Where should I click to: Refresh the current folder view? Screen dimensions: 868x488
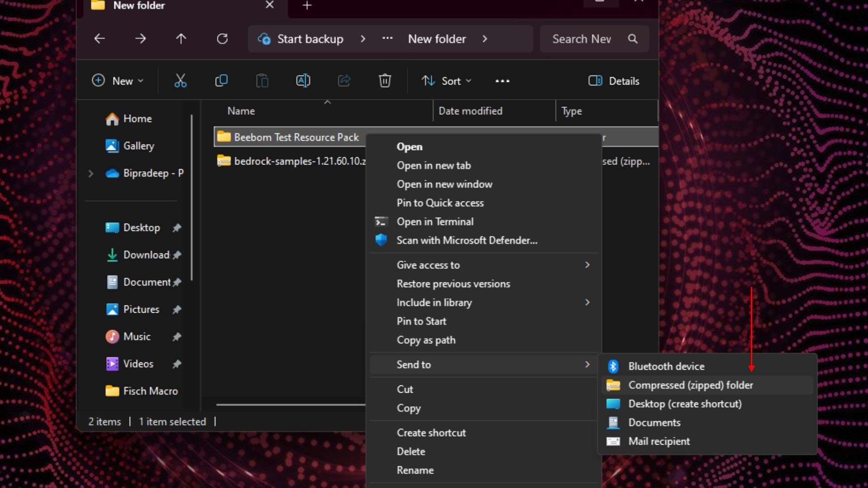tap(222, 39)
